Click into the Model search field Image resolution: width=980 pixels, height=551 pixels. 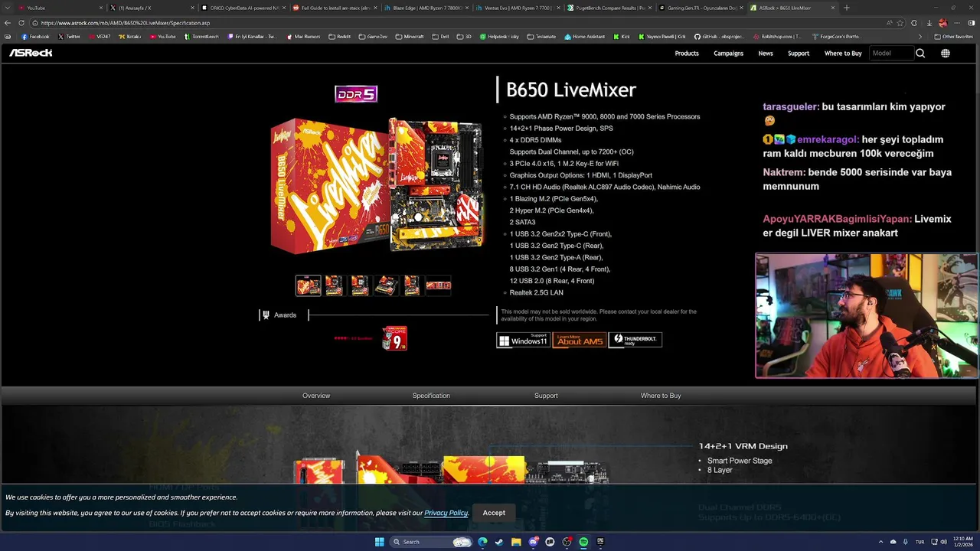tap(891, 53)
